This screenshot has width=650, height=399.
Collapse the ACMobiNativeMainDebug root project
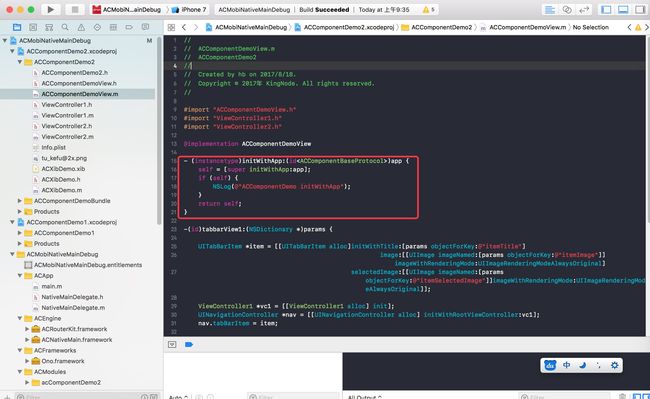tap(5, 41)
